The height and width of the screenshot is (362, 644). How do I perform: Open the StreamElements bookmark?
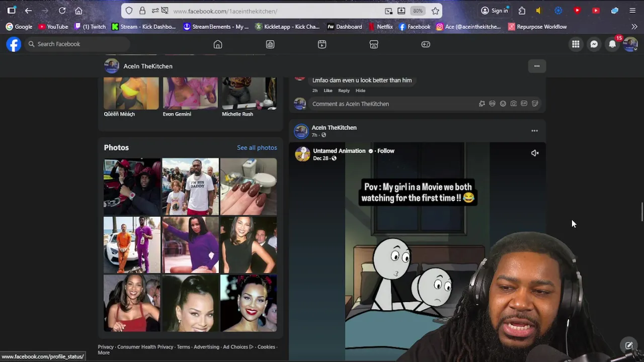[x=216, y=27]
